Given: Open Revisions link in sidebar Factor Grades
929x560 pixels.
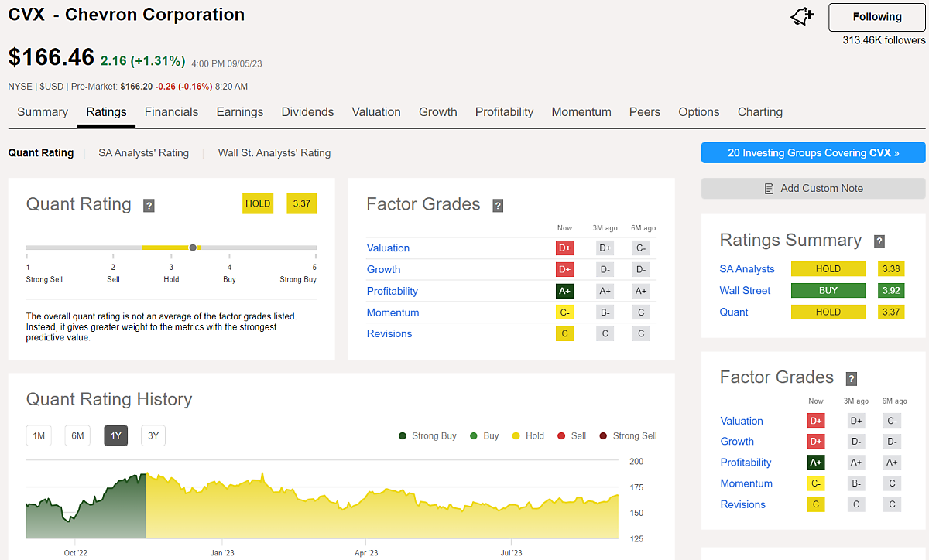Looking at the screenshot, I should pyautogui.click(x=743, y=504).
